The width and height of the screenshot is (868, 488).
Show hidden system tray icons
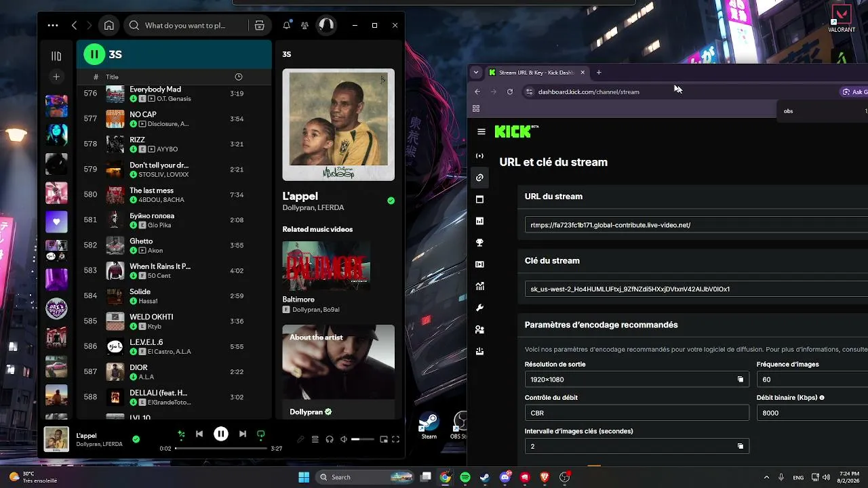tap(766, 477)
